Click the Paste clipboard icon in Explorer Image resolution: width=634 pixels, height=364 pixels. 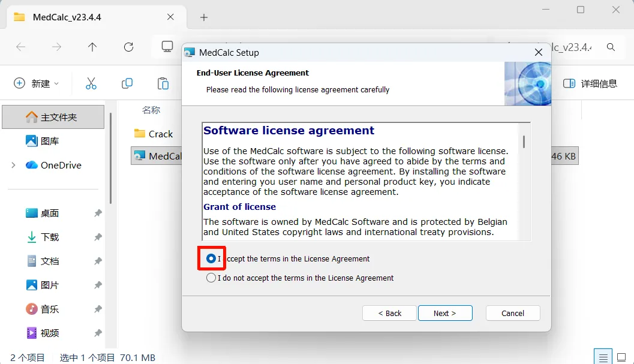163,83
